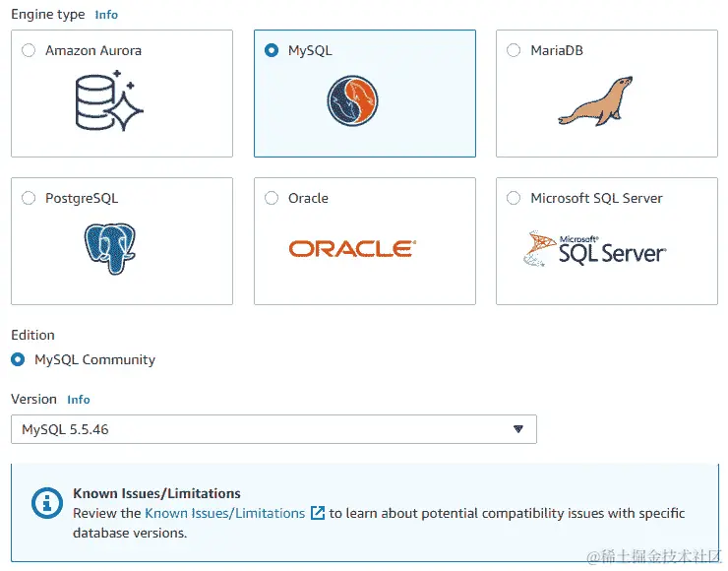This screenshot has width=728, height=571.
Task: Open the Info link next to Version
Action: click(x=79, y=400)
